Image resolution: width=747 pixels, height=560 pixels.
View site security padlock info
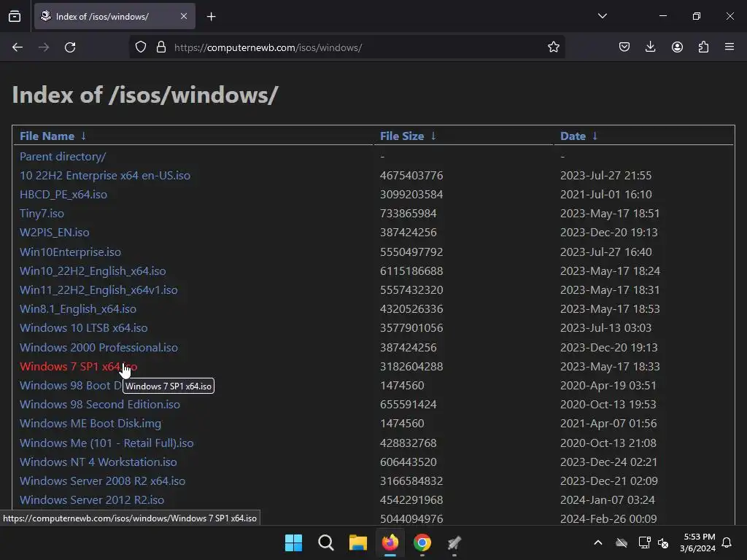(161, 47)
